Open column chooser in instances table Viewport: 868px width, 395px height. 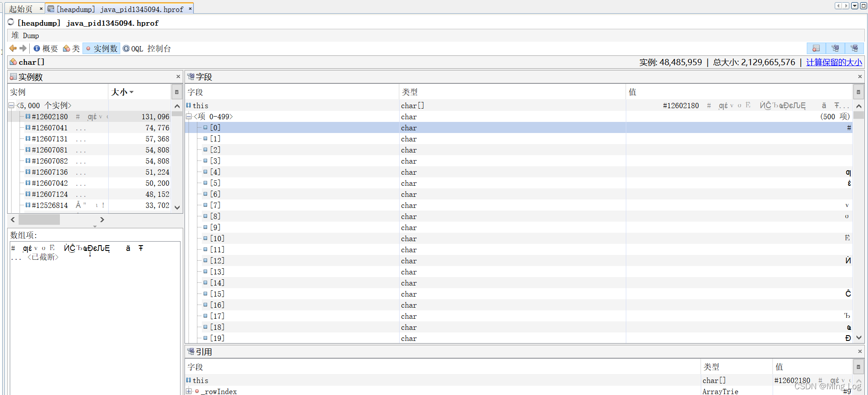(177, 92)
